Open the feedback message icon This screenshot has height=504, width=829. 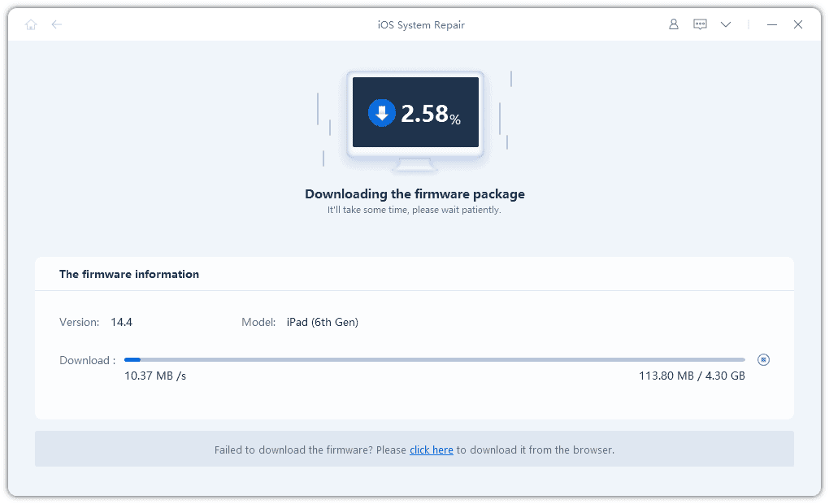click(x=700, y=24)
